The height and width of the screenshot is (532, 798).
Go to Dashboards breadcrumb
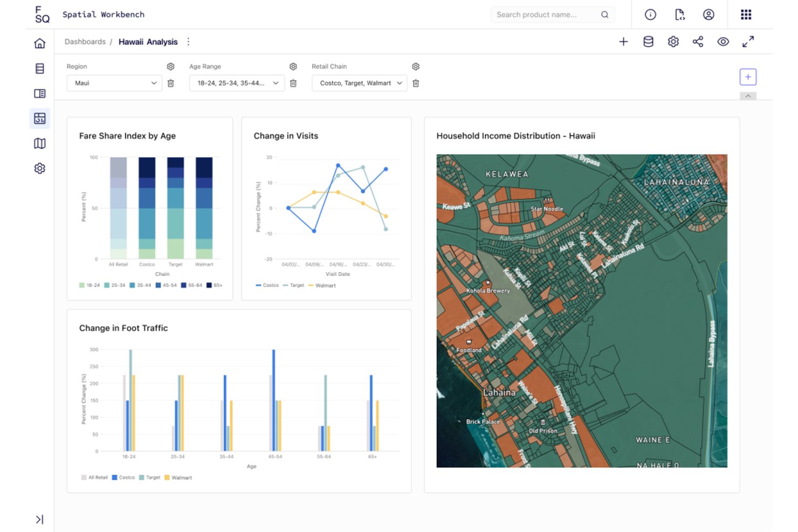click(85, 42)
